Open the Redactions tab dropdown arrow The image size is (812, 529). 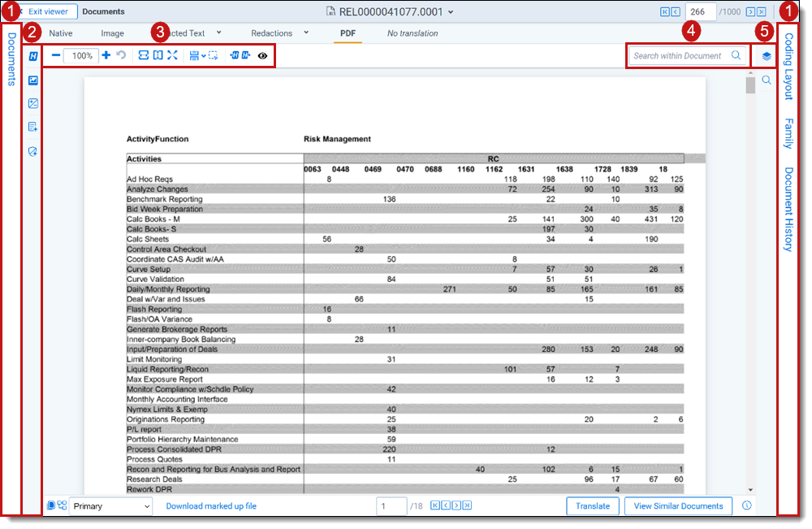click(306, 33)
